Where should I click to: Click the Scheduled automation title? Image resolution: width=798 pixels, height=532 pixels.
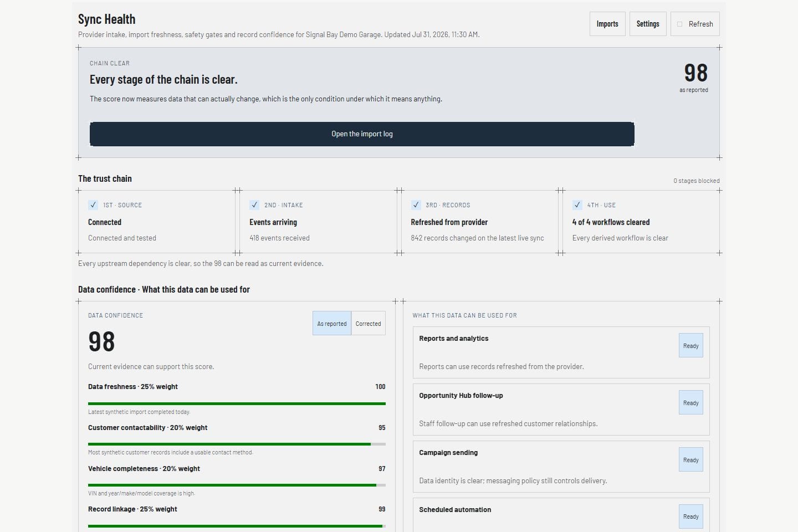click(x=455, y=510)
